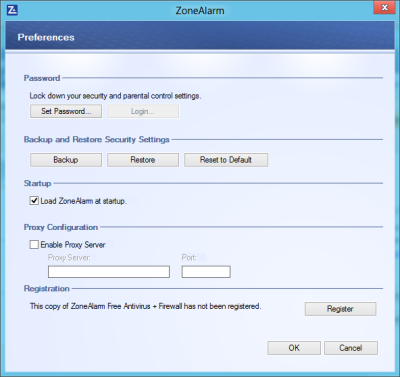Uncheck Load ZoneAlarm at startup
This screenshot has height=377, width=400.
(34, 201)
